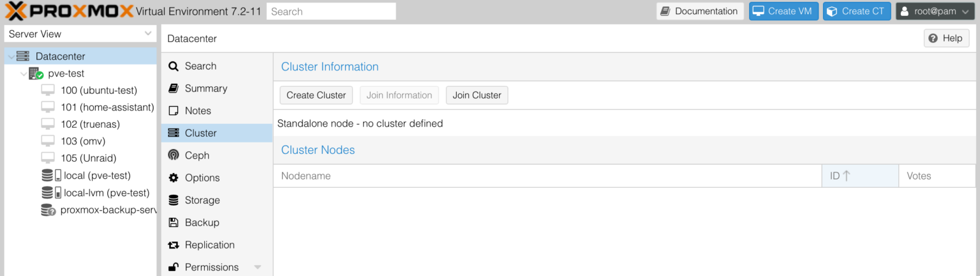Click the Join Cluster button
The image size is (980, 276).
477,95
